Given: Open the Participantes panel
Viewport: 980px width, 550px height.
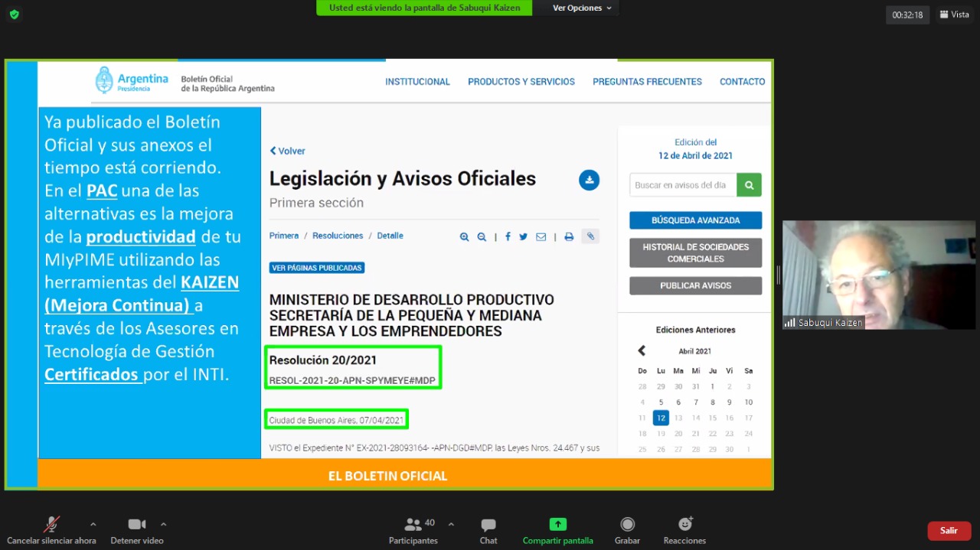Looking at the screenshot, I should click(413, 531).
